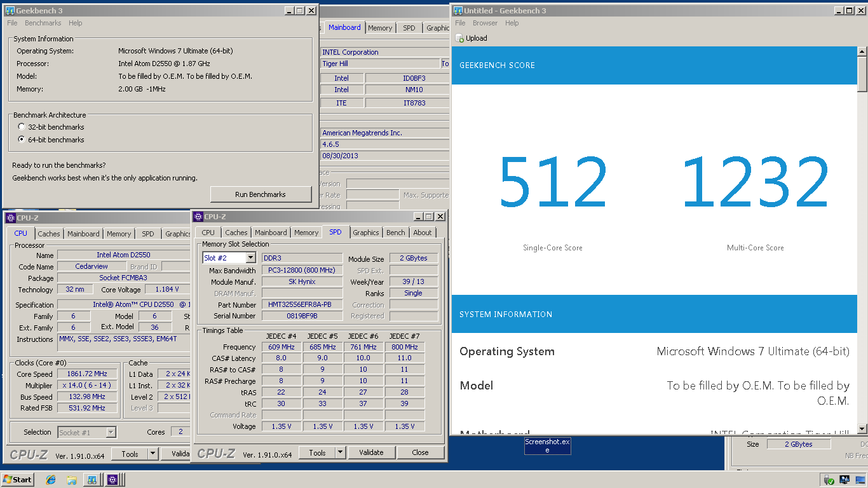Open Memory tab in background Mainboard CPU-Z window
The width and height of the screenshot is (868, 488).
click(x=380, y=28)
